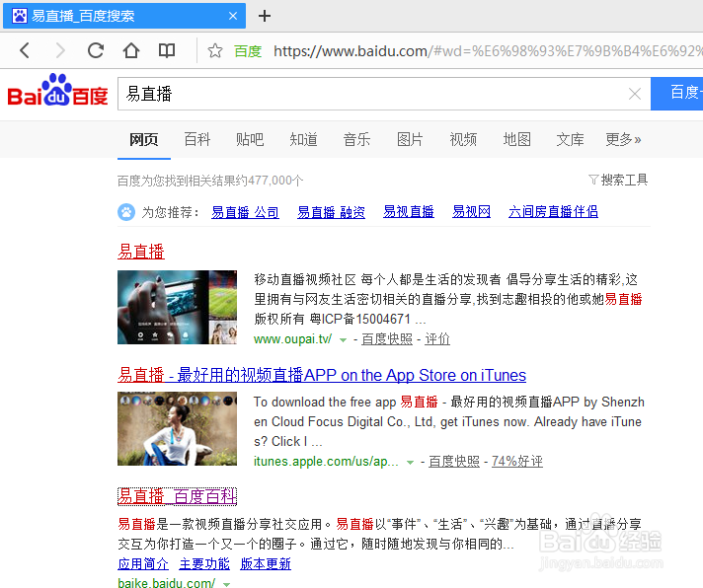This screenshot has width=703, height=588.
Task: Click the phone thumbnail of first result
Action: coord(177,307)
